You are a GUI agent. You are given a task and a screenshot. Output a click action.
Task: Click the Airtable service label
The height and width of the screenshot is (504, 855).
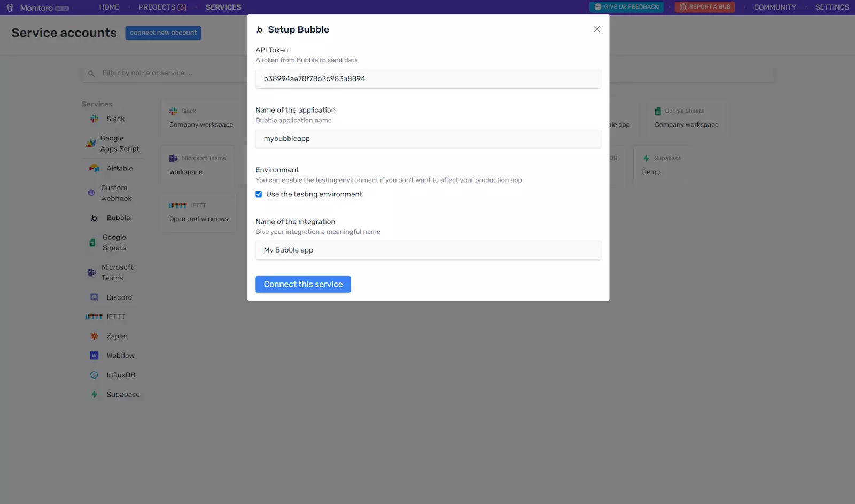(x=120, y=168)
